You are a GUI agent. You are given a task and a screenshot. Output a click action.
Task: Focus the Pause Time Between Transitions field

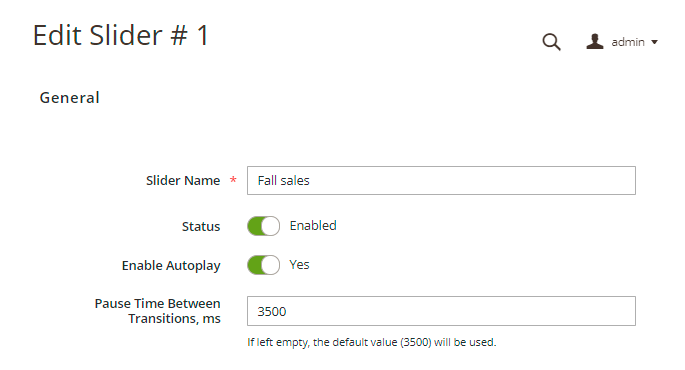coord(441,311)
